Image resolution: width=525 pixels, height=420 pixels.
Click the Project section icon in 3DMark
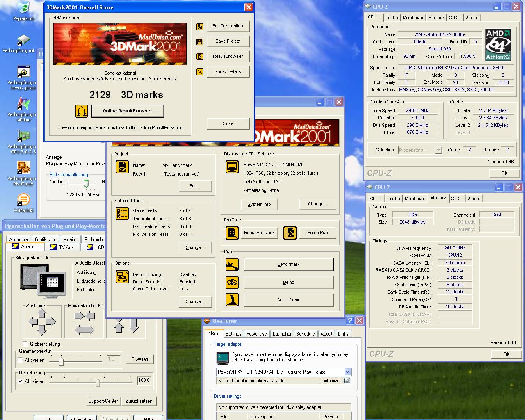coord(122,167)
